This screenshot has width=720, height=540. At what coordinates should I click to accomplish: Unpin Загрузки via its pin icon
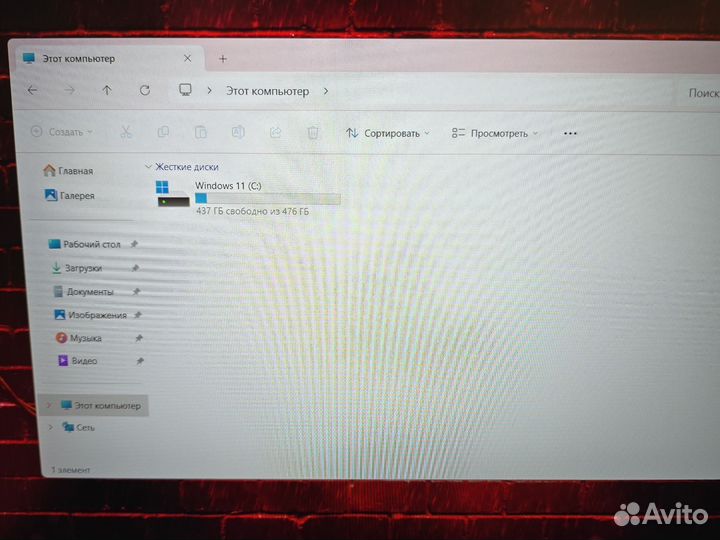[x=135, y=268]
